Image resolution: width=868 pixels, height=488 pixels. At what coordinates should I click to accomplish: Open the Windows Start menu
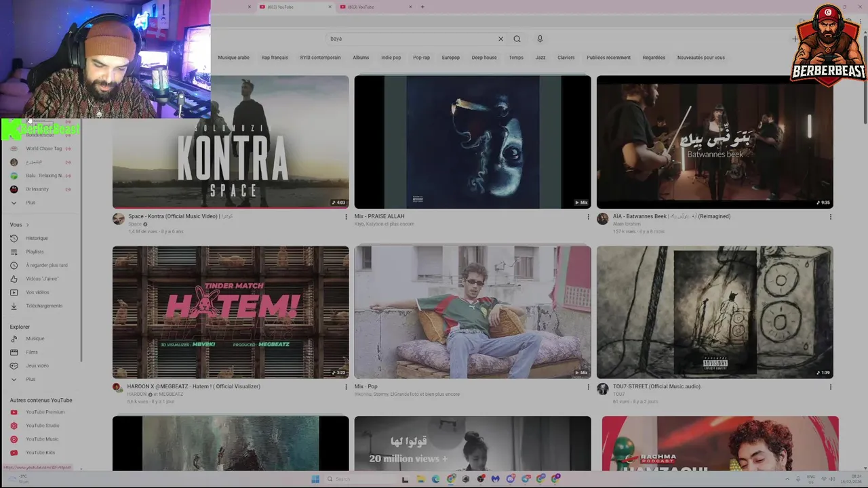(315, 479)
